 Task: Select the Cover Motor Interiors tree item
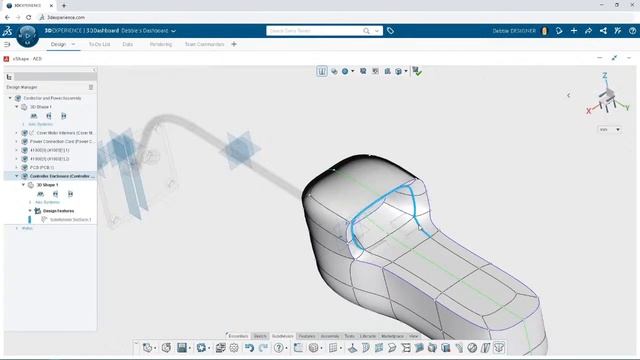[x=65, y=133]
